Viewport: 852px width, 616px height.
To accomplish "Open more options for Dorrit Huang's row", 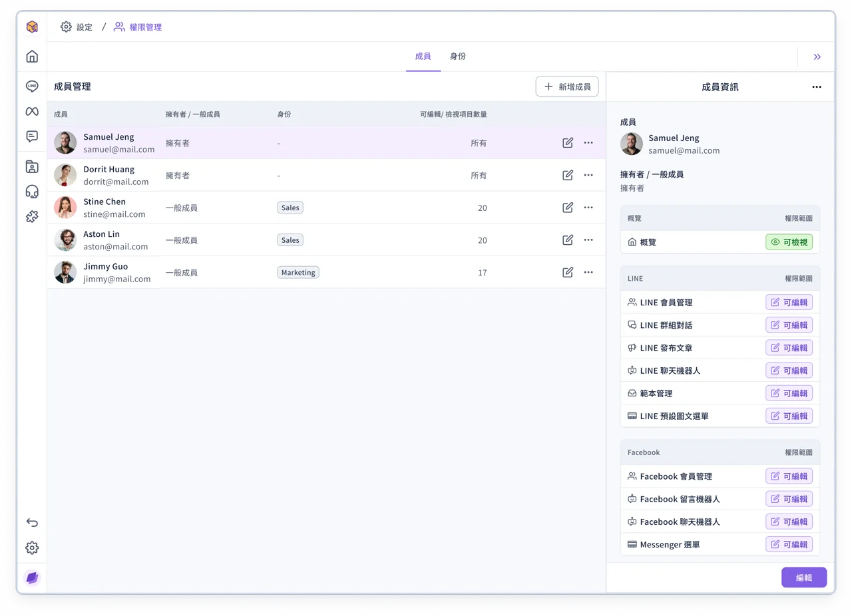I will tap(588, 175).
